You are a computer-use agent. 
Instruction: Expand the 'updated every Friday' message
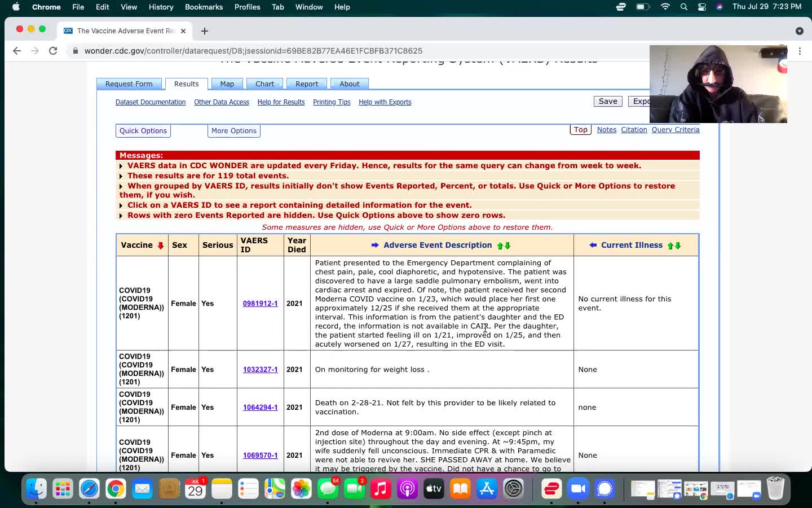pyautogui.click(x=121, y=166)
